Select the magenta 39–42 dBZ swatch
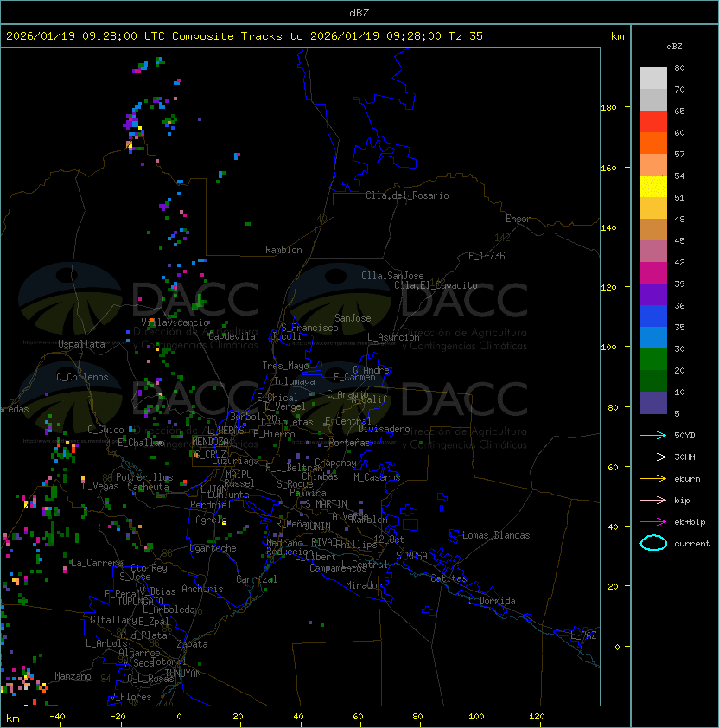The height and width of the screenshot is (728, 719). [x=653, y=273]
